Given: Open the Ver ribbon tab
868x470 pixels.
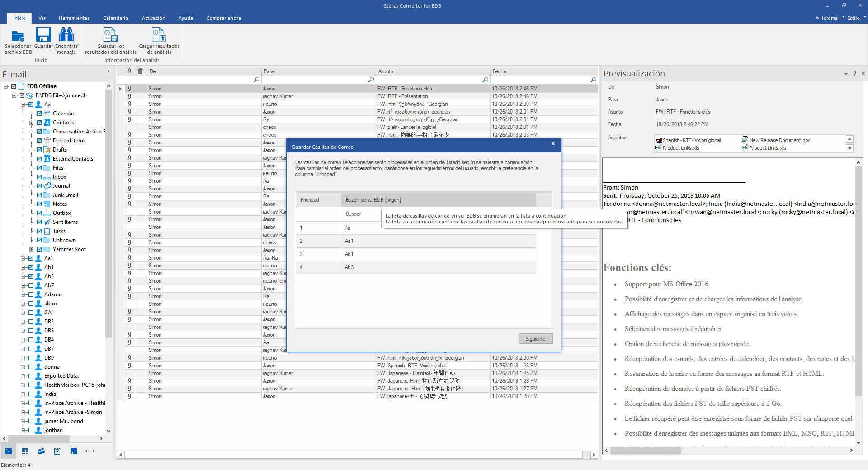Looking at the screenshot, I should coord(42,18).
